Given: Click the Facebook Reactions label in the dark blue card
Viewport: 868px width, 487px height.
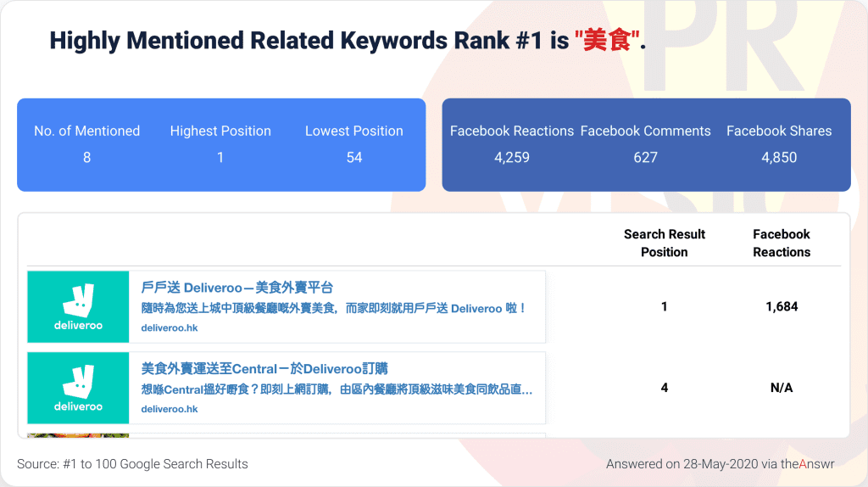Looking at the screenshot, I should [x=512, y=132].
